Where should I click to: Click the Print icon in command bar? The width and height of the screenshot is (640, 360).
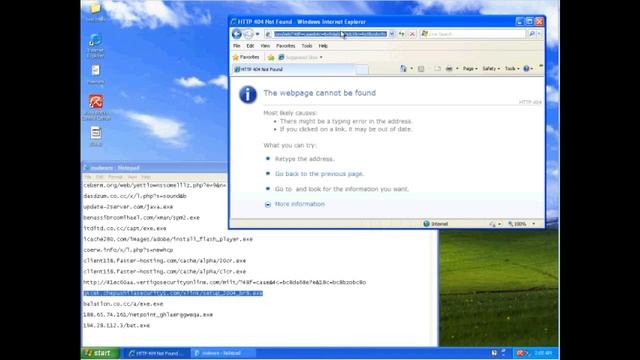(x=449, y=69)
